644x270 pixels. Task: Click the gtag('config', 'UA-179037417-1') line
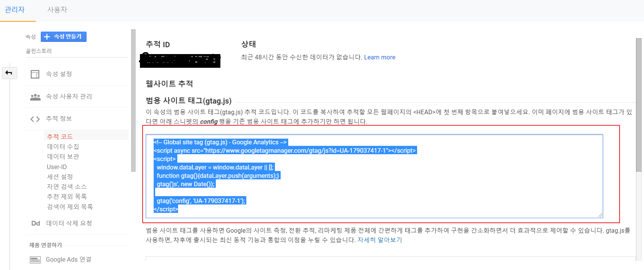[x=201, y=201]
